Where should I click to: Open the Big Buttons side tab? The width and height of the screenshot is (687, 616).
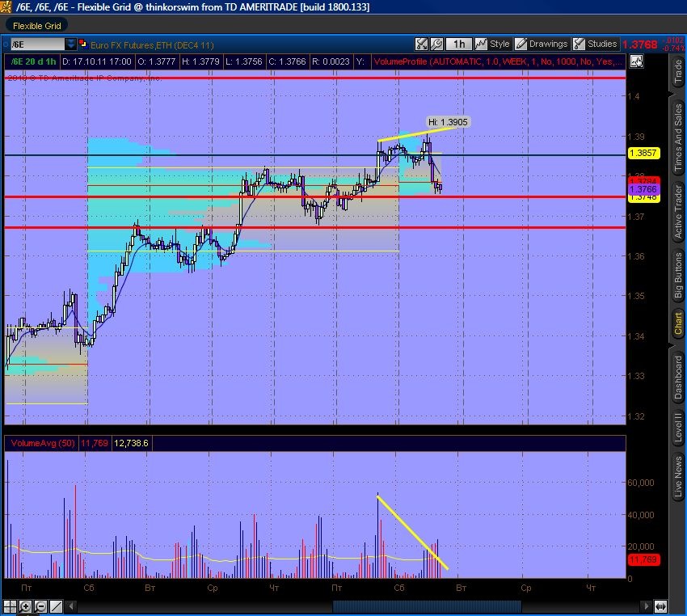coord(678,275)
